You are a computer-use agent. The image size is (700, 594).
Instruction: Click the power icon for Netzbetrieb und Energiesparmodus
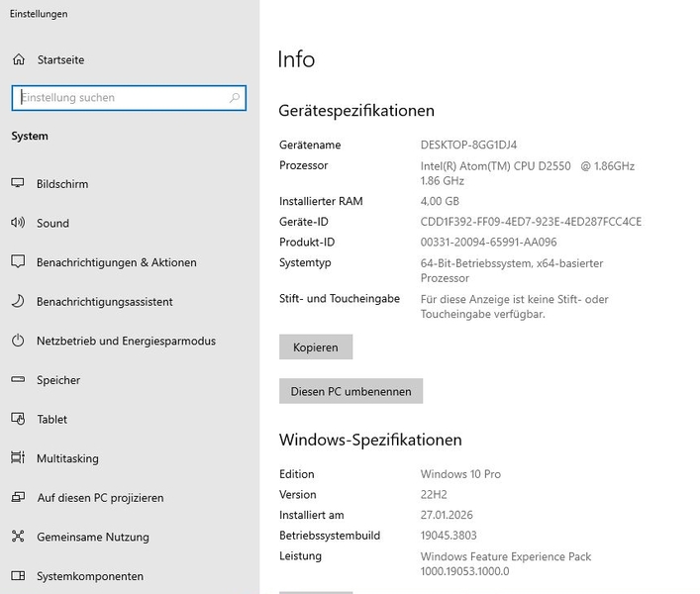tap(18, 341)
